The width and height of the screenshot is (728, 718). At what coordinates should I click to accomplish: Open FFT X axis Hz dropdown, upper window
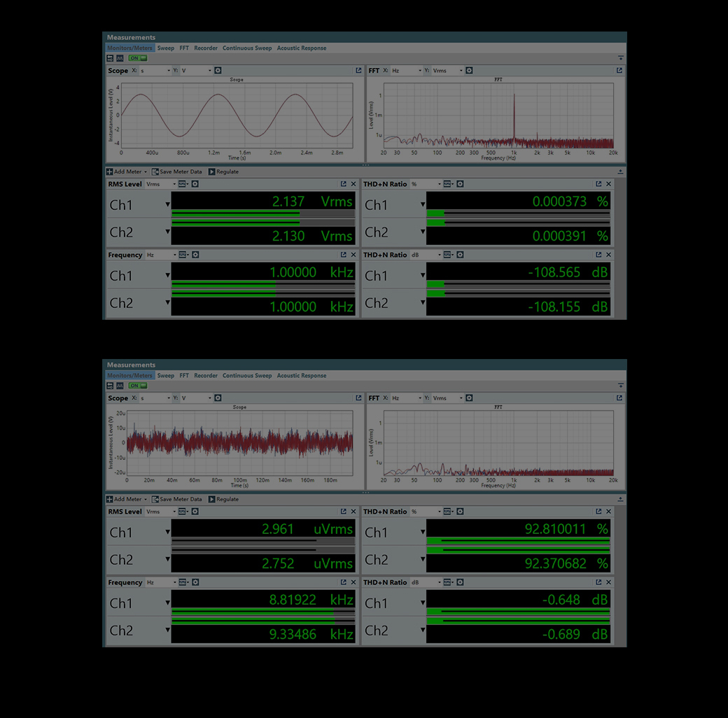(407, 71)
